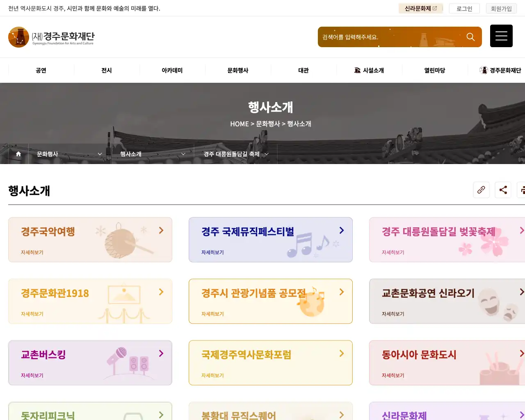Click the arrow on the 경주 국제뮤직페스티벌 card
This screenshot has height=420, width=525.
tap(341, 231)
